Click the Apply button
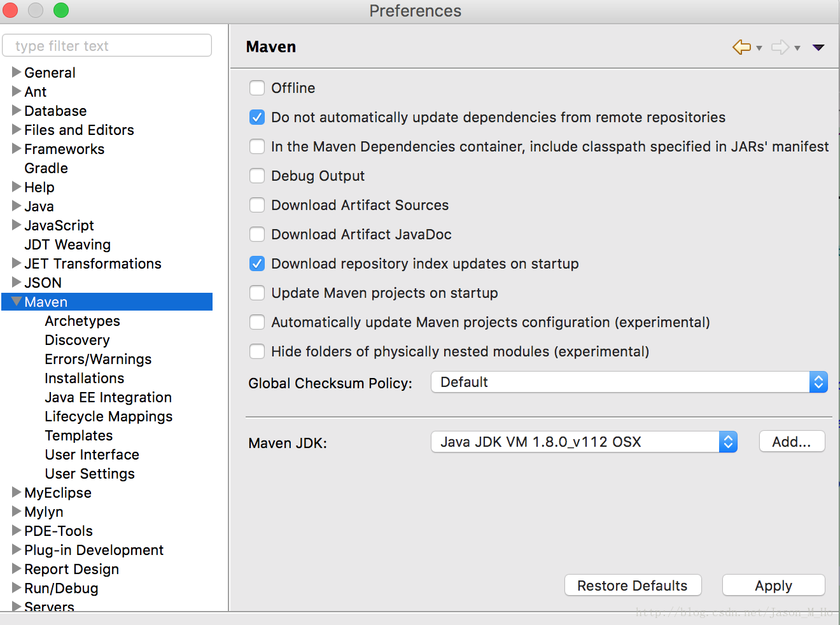 click(x=773, y=586)
